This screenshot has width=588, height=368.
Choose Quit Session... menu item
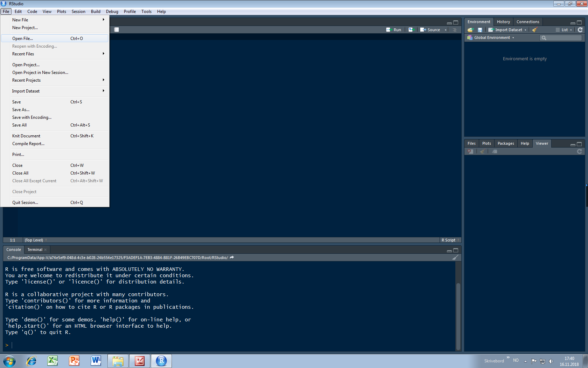coord(55,203)
